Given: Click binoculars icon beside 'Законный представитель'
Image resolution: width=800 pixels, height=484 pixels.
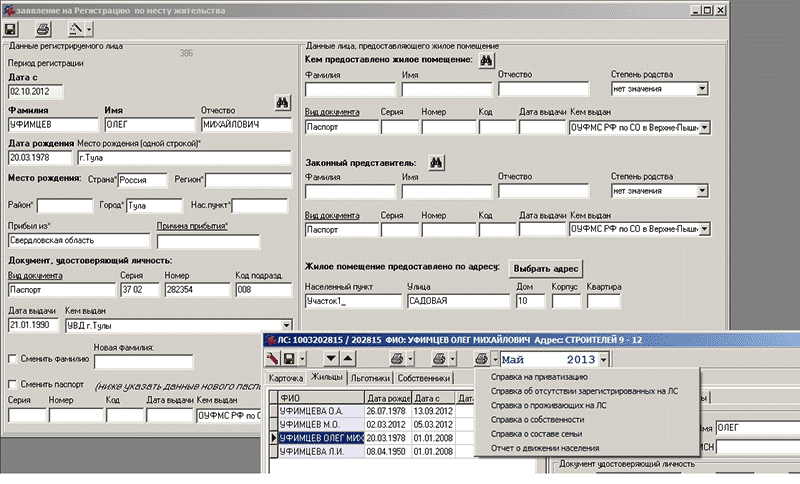Looking at the screenshot, I should click(436, 163).
